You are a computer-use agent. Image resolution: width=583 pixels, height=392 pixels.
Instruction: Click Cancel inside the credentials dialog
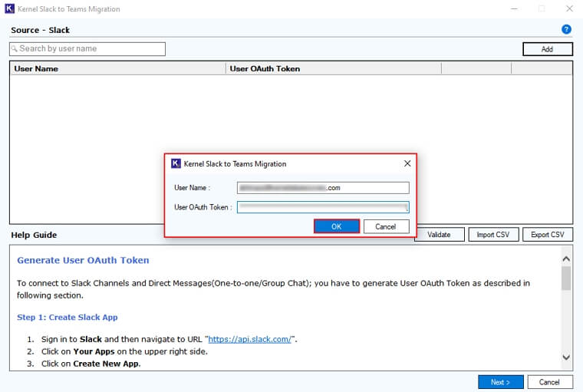386,227
